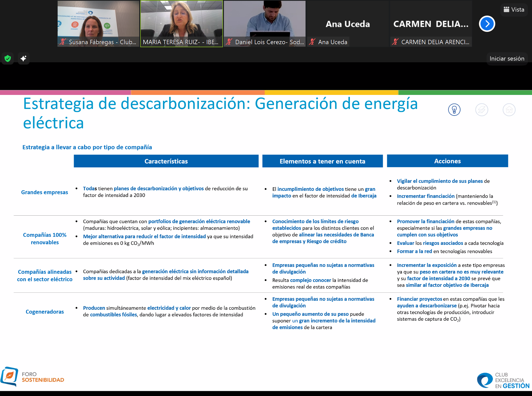
Task: Select Susana Fábregas video thumbnail
Action: (98, 24)
